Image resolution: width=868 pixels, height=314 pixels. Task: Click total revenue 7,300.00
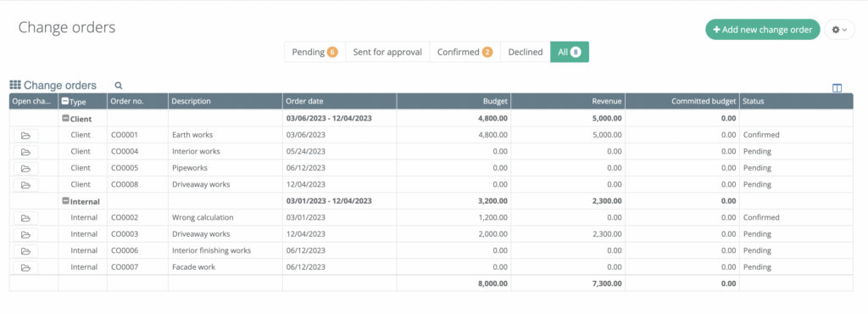(x=606, y=283)
